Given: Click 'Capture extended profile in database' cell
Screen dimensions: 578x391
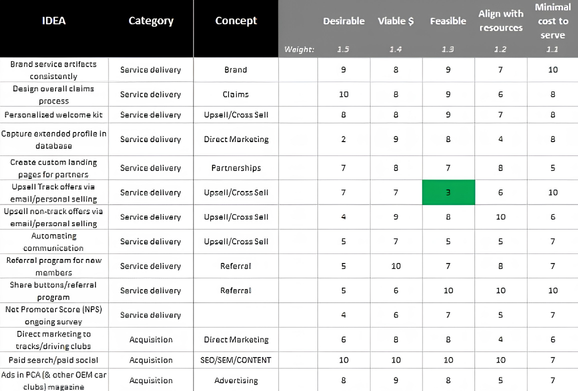Looking at the screenshot, I should click(x=54, y=139).
